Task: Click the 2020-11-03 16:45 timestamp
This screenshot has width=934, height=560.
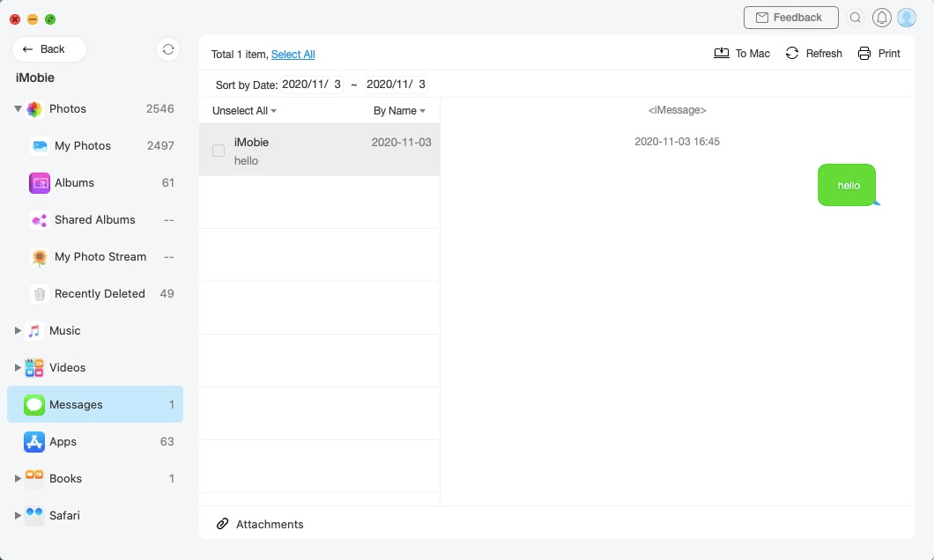Action: [x=677, y=142]
